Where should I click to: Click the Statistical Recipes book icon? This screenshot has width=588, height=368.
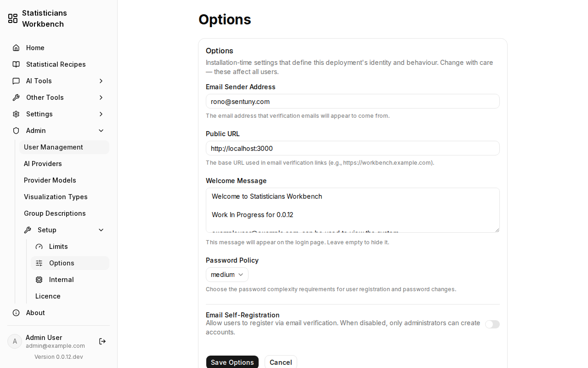point(16,64)
